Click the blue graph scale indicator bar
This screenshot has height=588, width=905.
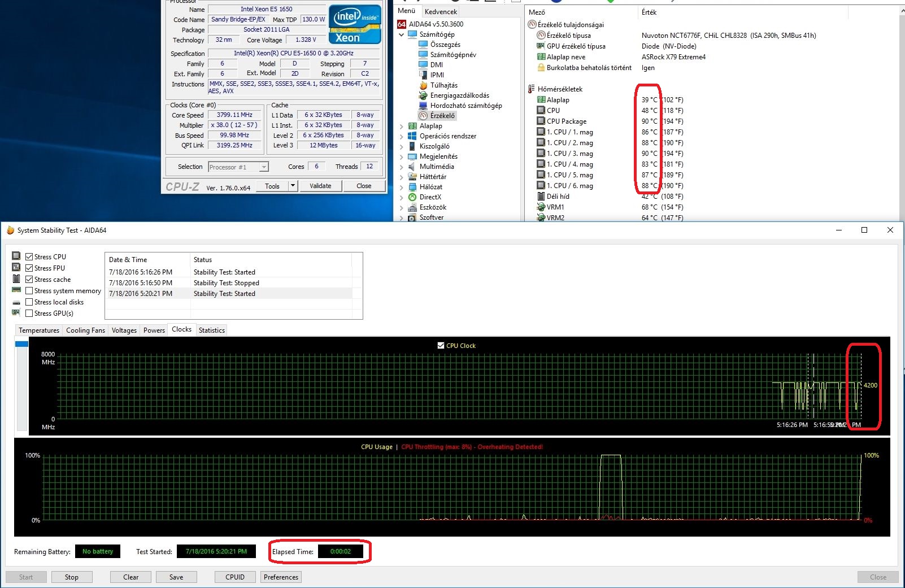click(x=22, y=344)
